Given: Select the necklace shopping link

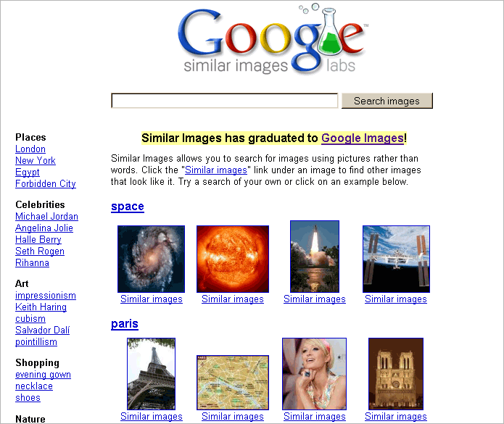Looking at the screenshot, I should point(34,386).
